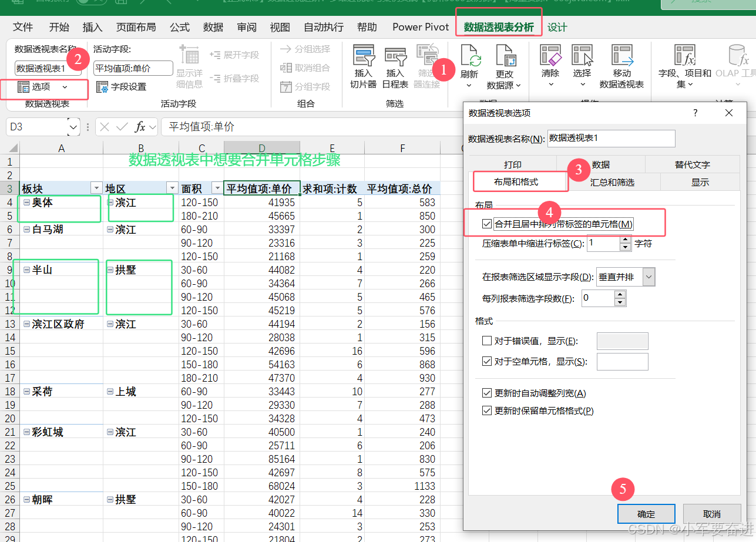Click the 确定 button in dialog
756x542 pixels.
pyautogui.click(x=646, y=514)
